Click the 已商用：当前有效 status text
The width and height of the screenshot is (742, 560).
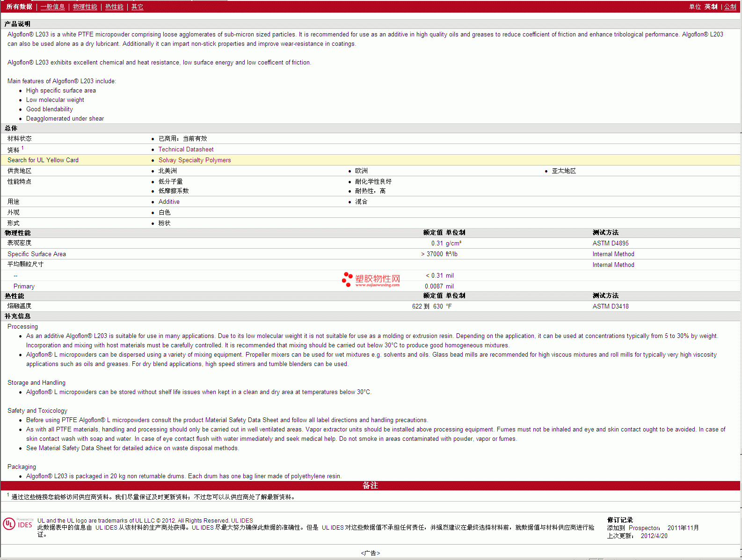coord(182,138)
